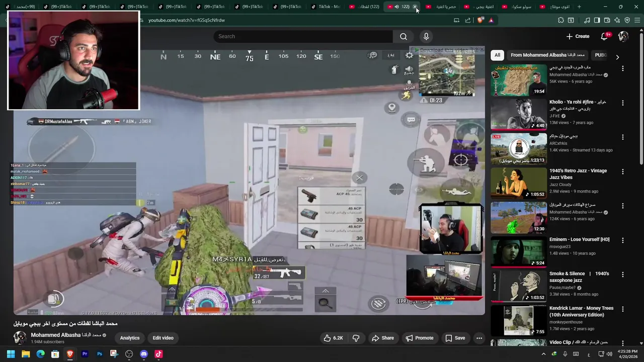The height and width of the screenshot is (362, 644).
Task: Start voice search with the microphone icon
Action: click(x=426, y=36)
